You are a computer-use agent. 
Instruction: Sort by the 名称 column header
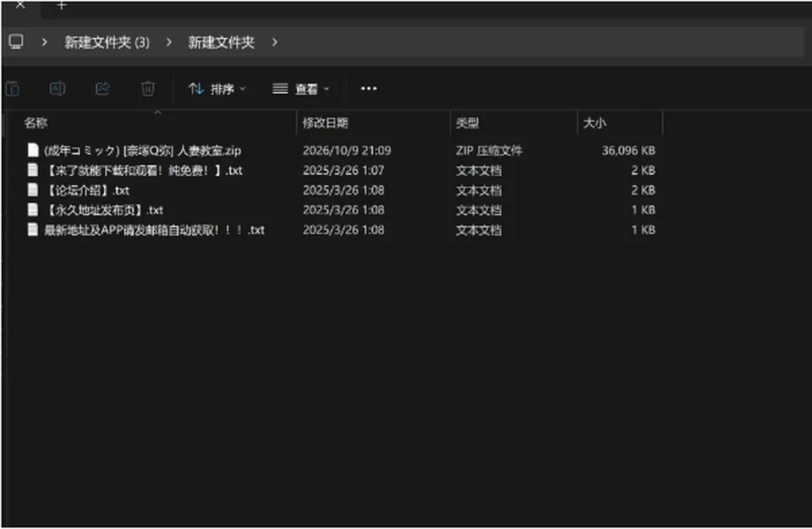point(36,123)
